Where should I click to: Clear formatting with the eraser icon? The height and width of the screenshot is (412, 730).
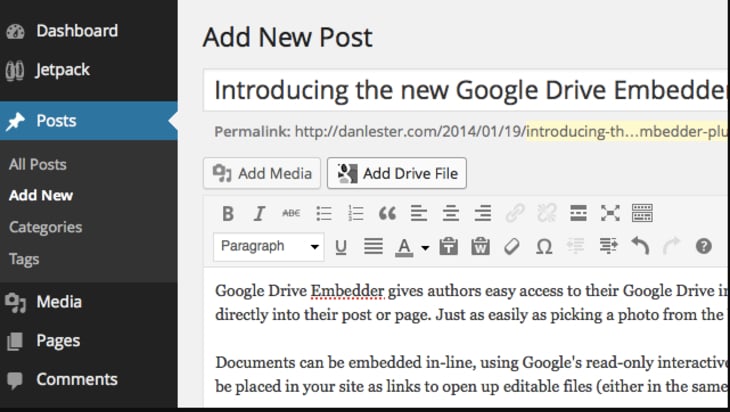click(x=512, y=246)
